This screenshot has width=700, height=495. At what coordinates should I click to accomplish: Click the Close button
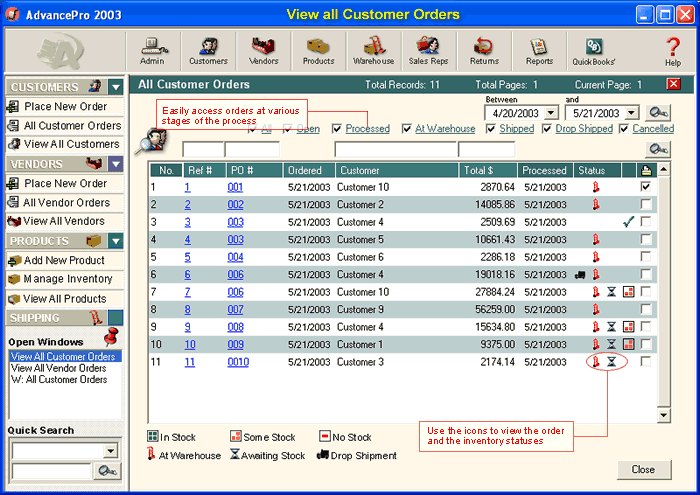coord(643,470)
